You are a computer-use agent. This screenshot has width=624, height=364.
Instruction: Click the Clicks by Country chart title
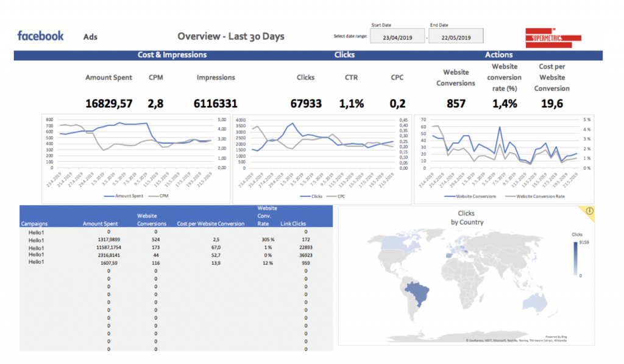click(466, 218)
